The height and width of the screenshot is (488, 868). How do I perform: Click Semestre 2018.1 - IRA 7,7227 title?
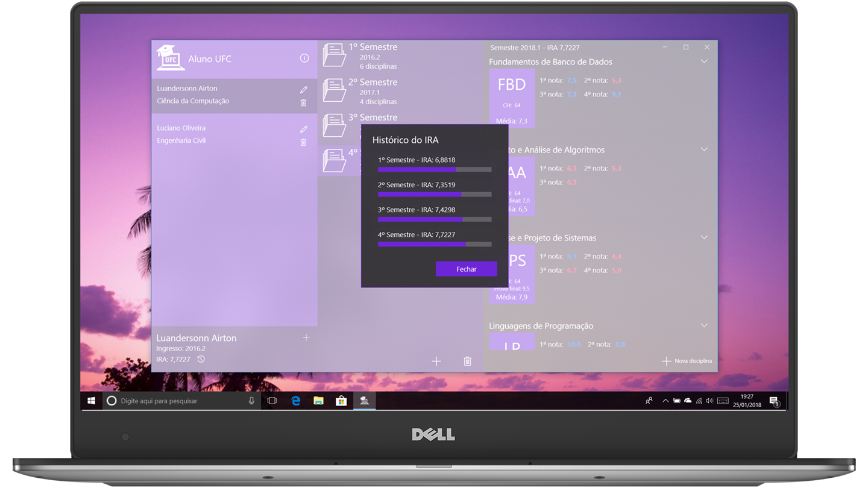(535, 47)
